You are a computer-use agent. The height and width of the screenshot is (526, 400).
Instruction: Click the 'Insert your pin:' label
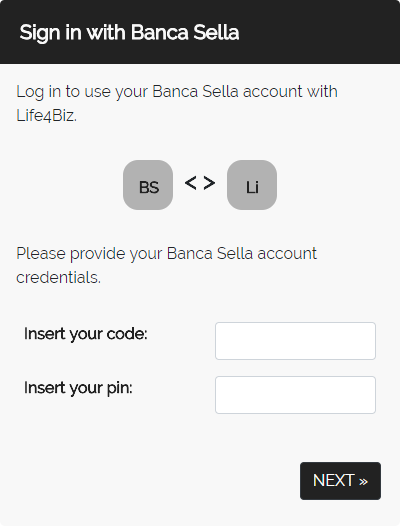(78, 388)
